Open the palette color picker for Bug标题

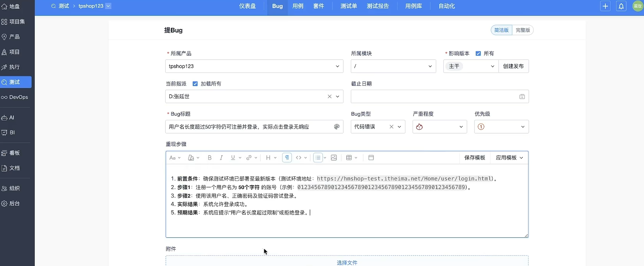coord(337,127)
